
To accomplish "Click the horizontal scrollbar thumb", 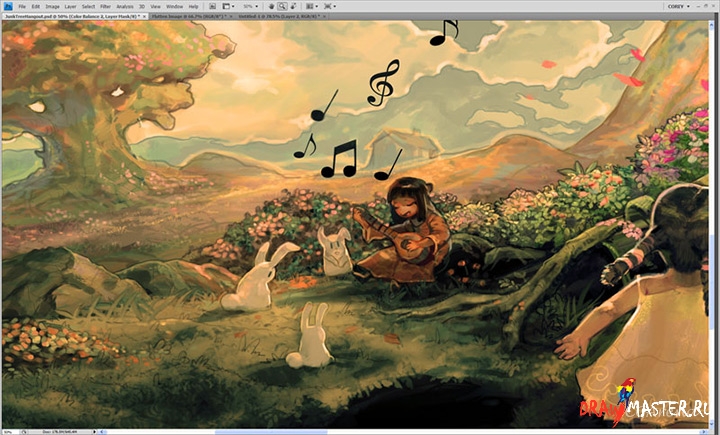I will (x=271, y=432).
